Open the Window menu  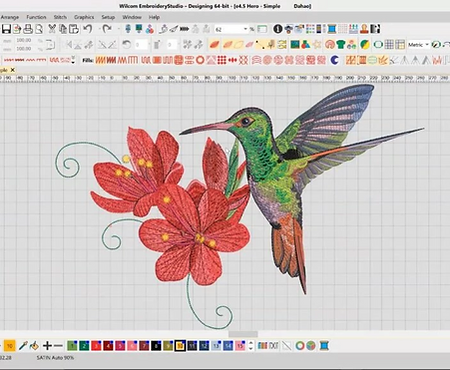coord(132,17)
